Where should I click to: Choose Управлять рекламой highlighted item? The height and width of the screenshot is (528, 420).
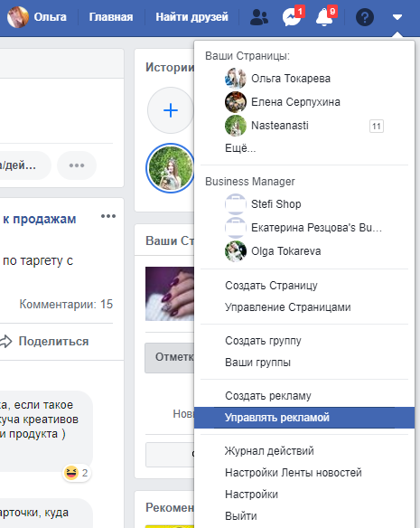304,418
